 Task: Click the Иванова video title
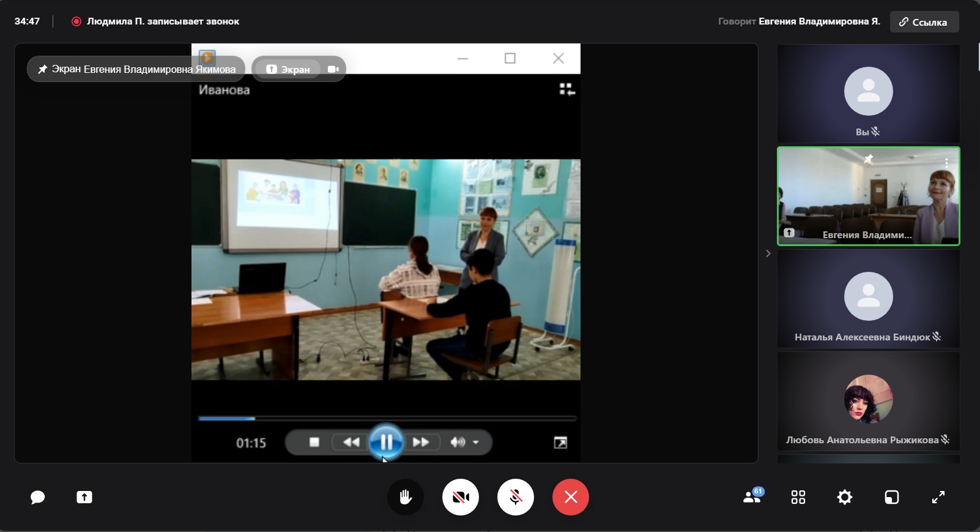225,90
